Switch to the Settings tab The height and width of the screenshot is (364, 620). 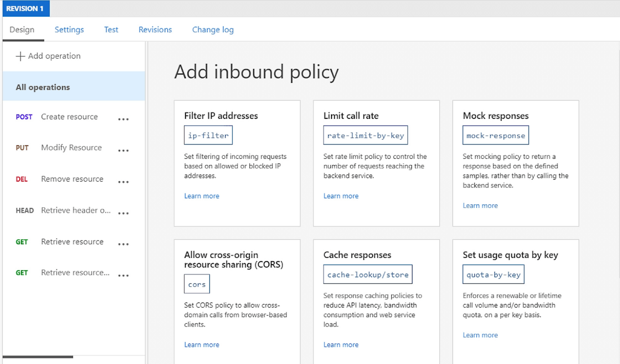tap(69, 29)
